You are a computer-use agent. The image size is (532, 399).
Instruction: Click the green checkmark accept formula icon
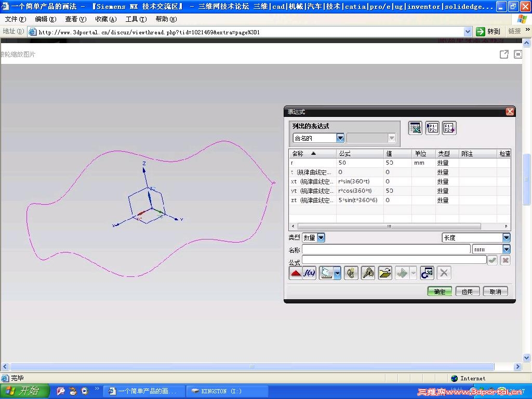coord(493,260)
